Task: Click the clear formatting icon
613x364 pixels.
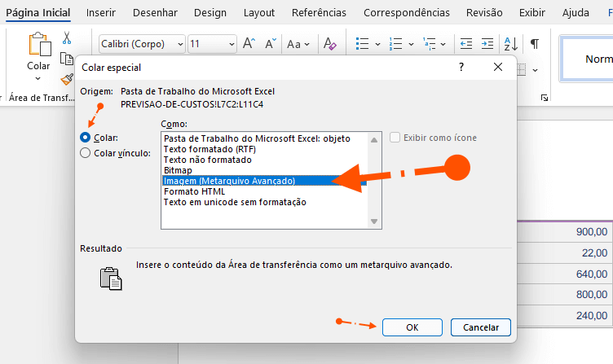Action: [x=329, y=44]
